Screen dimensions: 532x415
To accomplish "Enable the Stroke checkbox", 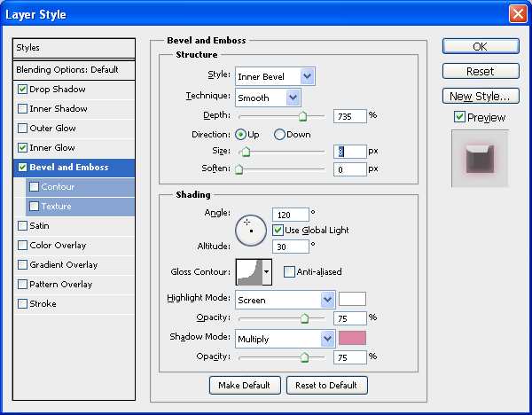I will [x=22, y=303].
